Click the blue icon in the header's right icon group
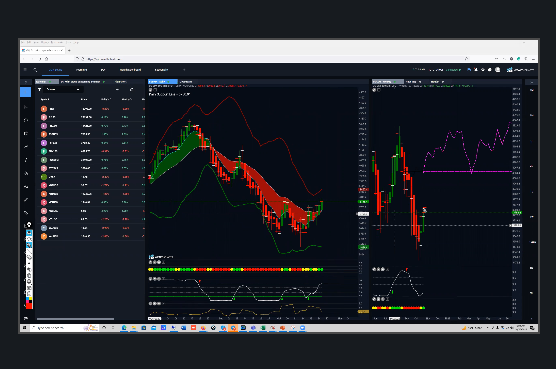 click(x=469, y=70)
